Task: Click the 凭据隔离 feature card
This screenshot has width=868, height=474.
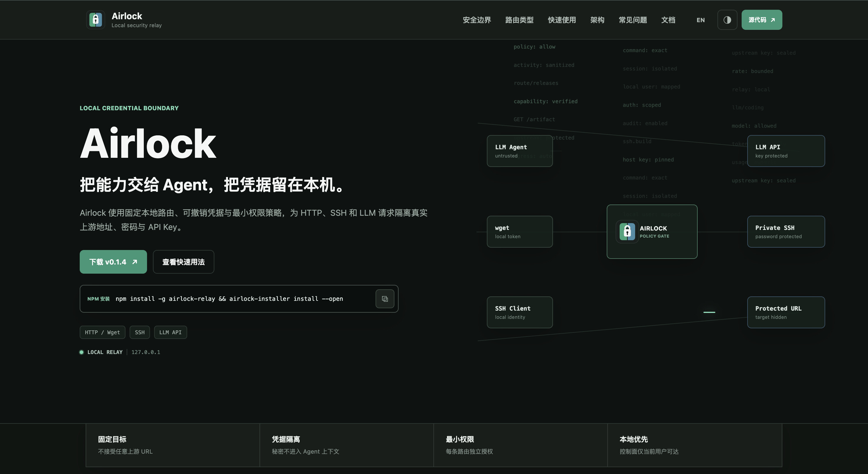Action: pyautogui.click(x=347, y=445)
